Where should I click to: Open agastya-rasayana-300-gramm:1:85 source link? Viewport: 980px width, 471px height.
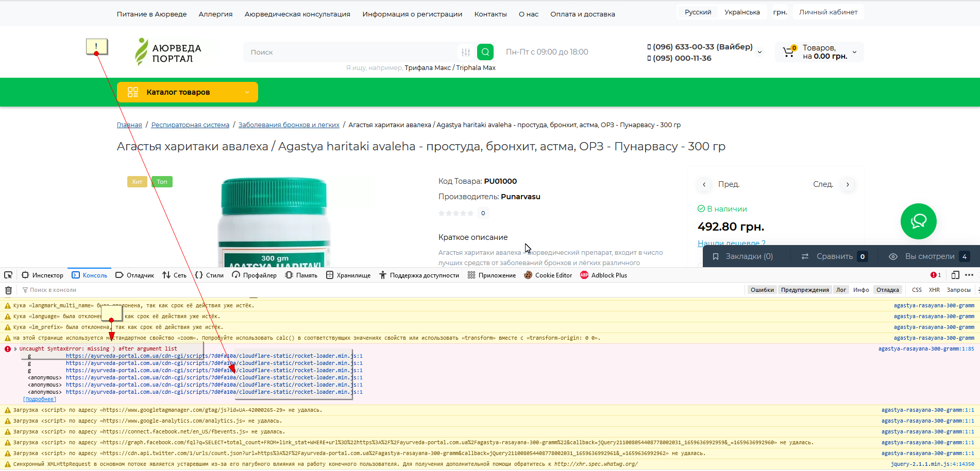pos(926,349)
